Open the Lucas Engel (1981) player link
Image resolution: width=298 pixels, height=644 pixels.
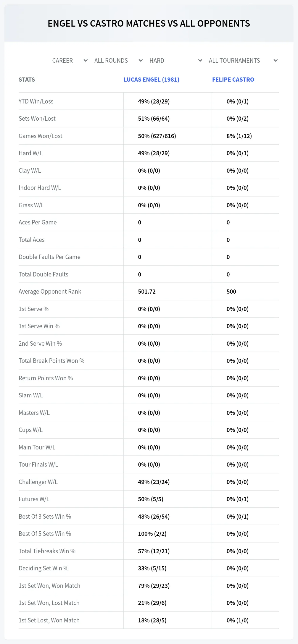[x=152, y=80]
